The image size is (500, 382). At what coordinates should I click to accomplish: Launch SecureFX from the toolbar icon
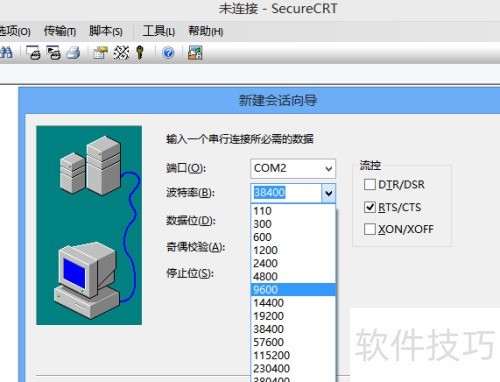(195, 53)
